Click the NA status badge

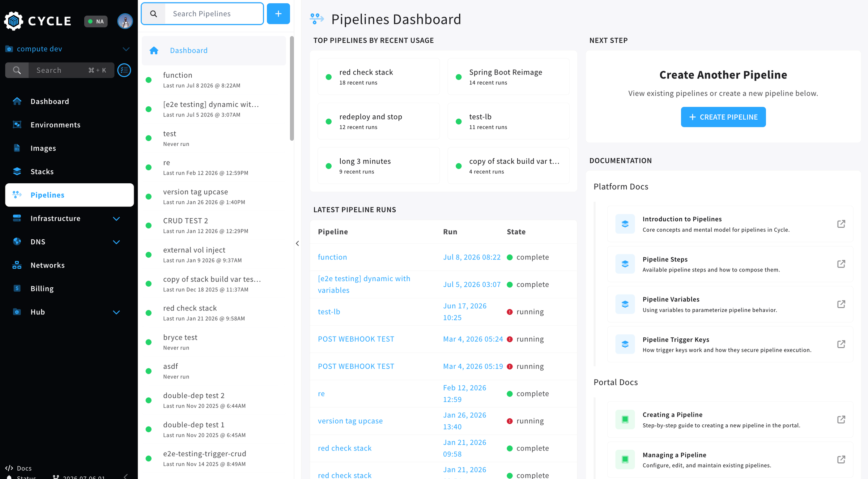96,21
